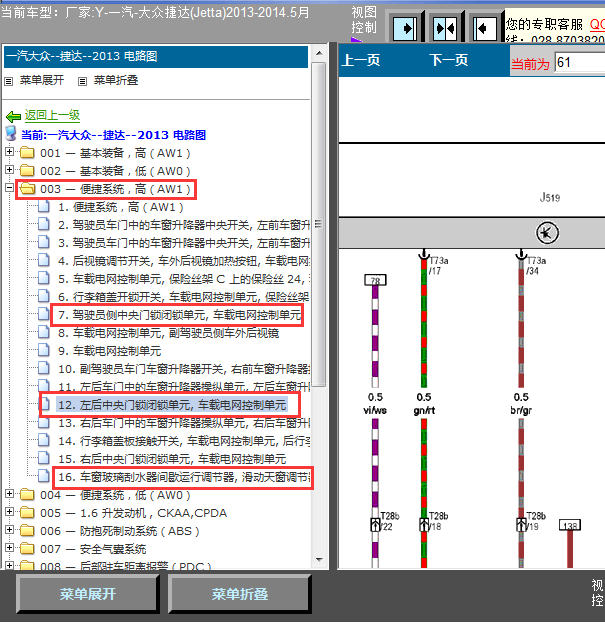This screenshot has height=624, width=605.
Task: Click the 0.5 gn/rt wire label
Action: click(x=424, y=404)
